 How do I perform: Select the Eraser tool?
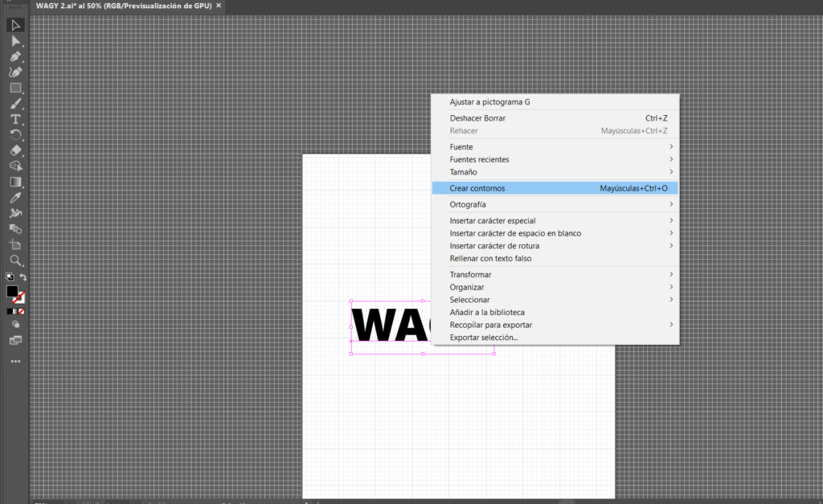(x=15, y=150)
